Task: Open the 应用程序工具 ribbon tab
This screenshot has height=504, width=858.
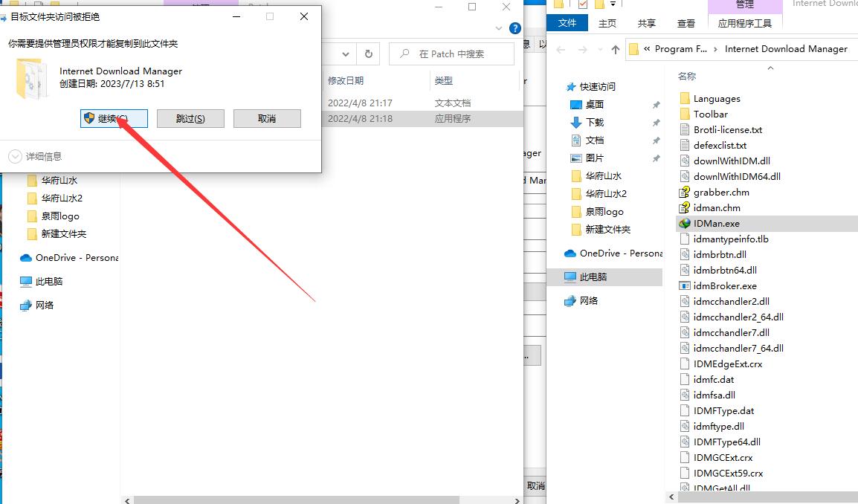Action: coord(744,23)
